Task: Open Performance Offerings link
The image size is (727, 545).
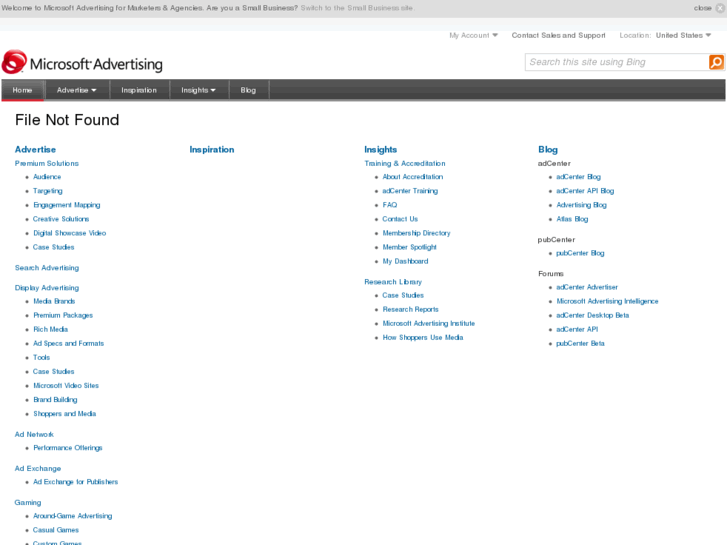Action: 68,448
